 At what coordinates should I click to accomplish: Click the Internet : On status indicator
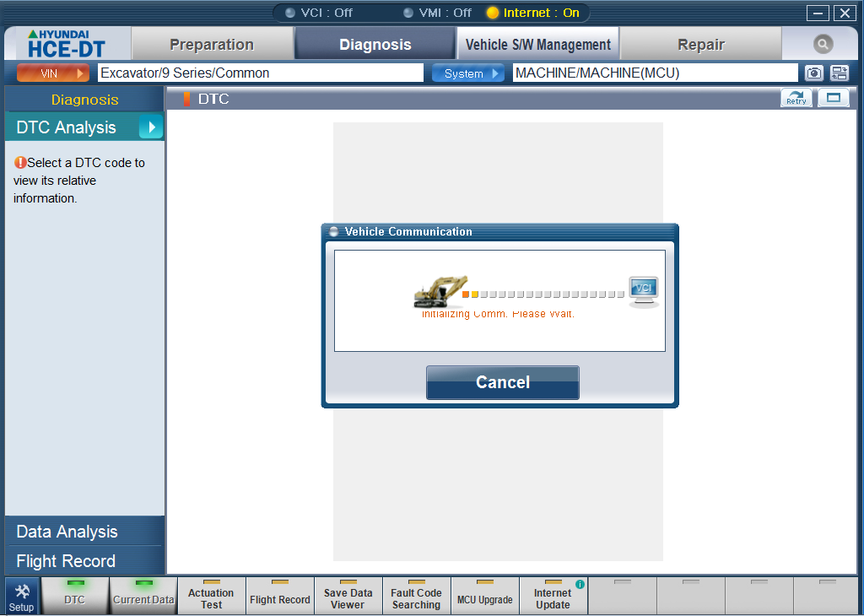click(x=533, y=13)
